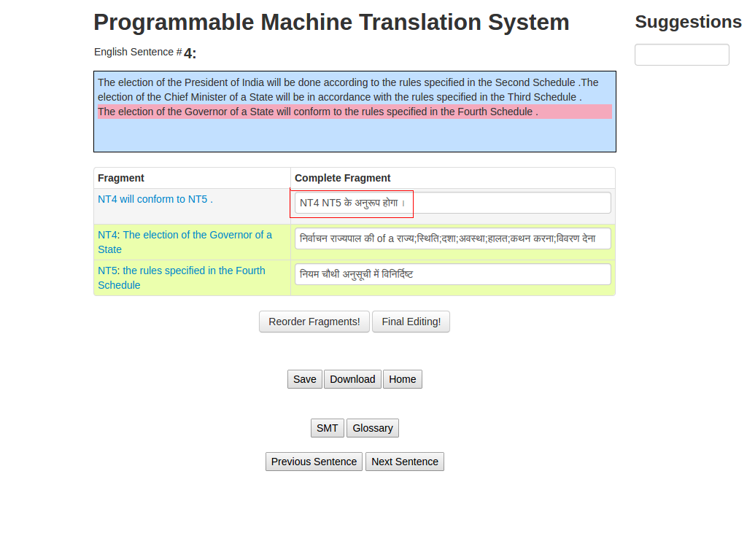Select the highlighted Governor election sentence
Image resolution: width=747 pixels, height=560 pixels.
tap(355, 112)
